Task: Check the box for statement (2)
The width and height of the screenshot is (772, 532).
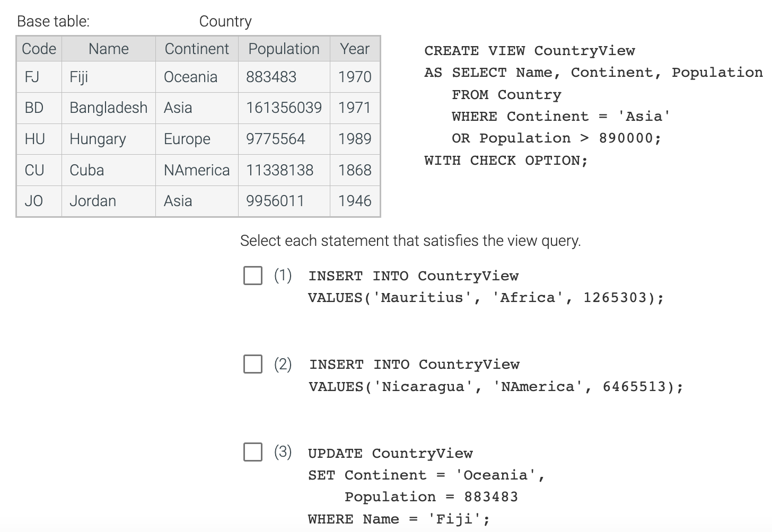Action: [252, 364]
